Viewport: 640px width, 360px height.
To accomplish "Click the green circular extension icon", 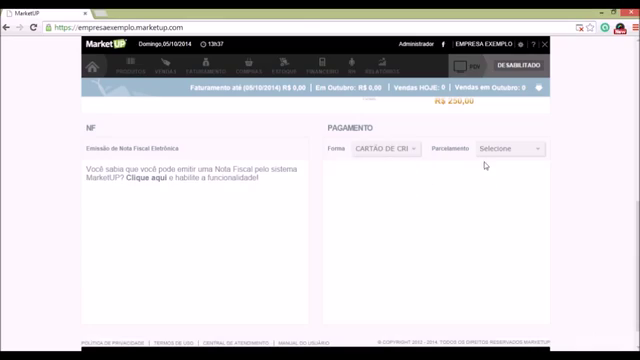I will coord(605,28).
